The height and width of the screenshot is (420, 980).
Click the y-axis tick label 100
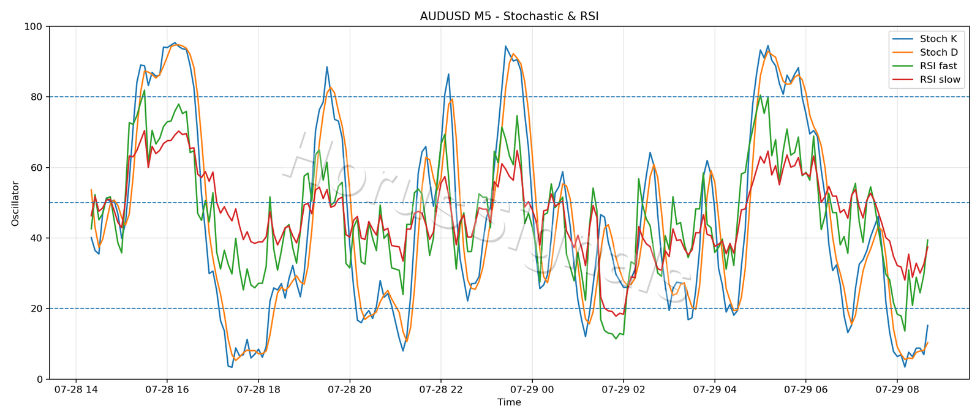click(33, 27)
